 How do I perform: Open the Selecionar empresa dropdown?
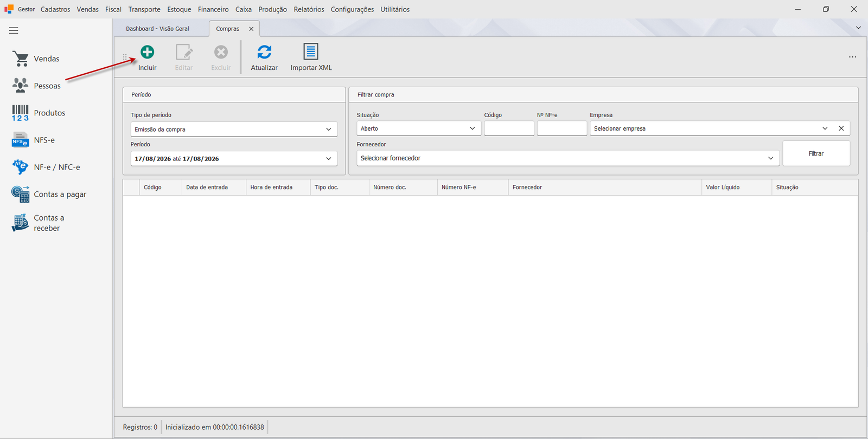(x=825, y=128)
